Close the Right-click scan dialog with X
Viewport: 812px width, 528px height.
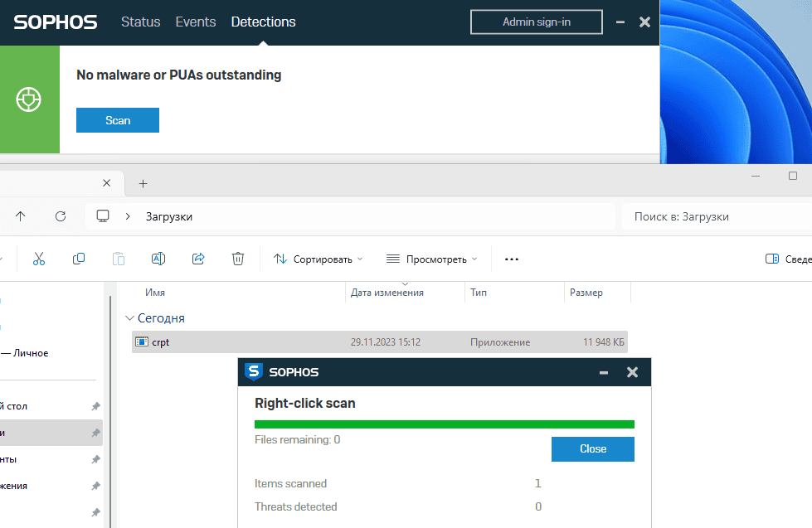pos(632,372)
